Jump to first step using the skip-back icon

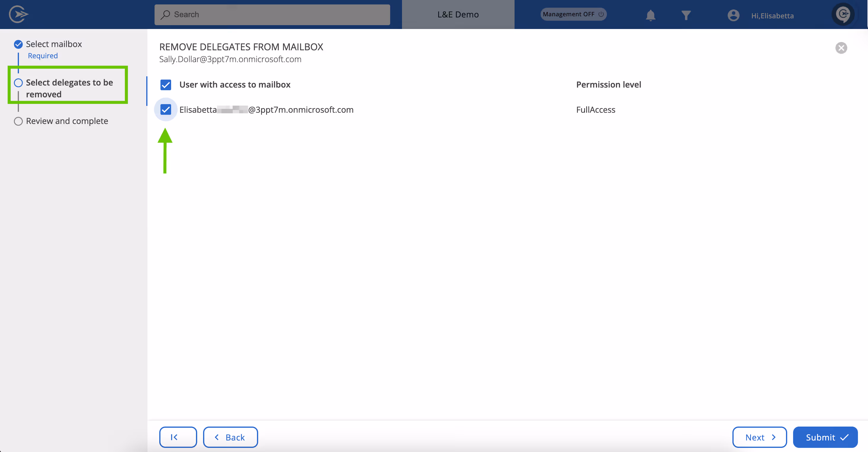point(178,437)
